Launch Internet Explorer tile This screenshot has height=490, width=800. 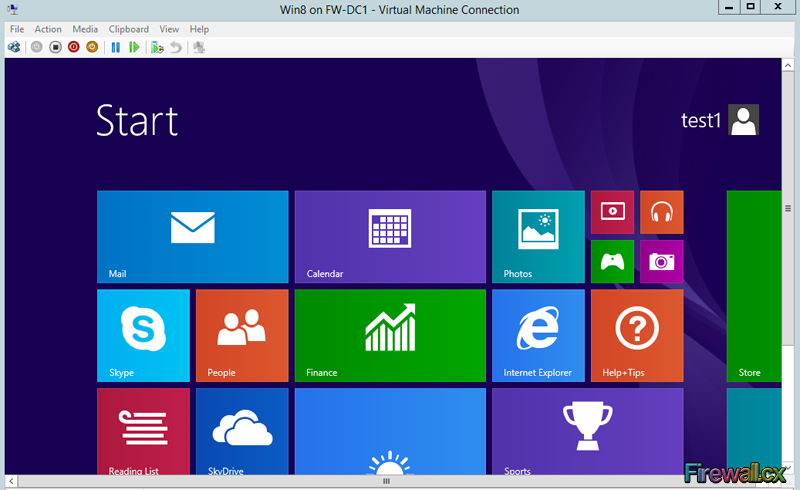click(x=538, y=335)
